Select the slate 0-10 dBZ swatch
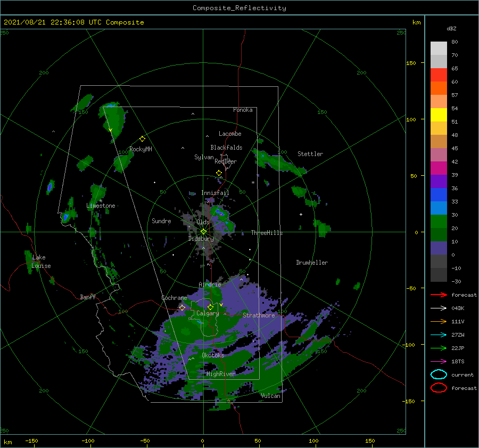The width and height of the screenshot is (479, 448). coord(439,248)
